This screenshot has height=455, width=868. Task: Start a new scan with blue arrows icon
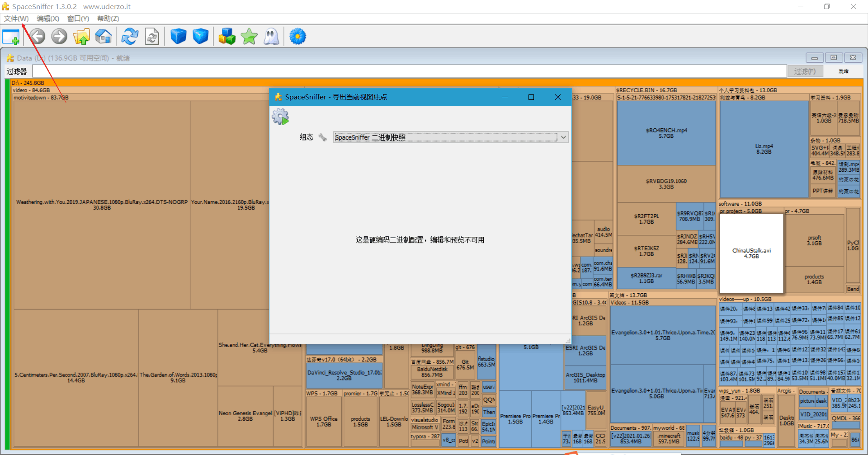point(130,37)
